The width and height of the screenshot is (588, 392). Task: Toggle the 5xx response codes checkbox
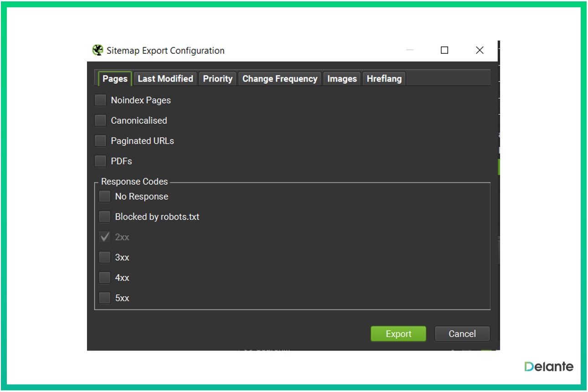(x=105, y=298)
